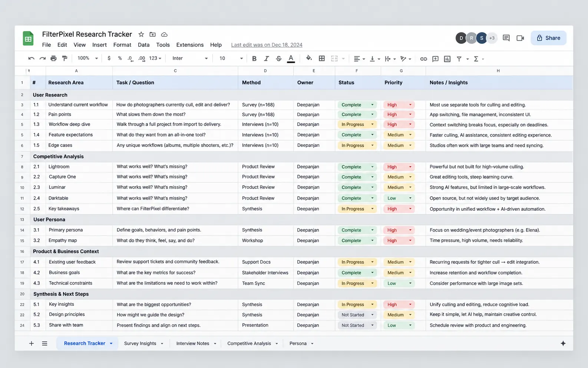Open the Insert menu

click(x=99, y=45)
